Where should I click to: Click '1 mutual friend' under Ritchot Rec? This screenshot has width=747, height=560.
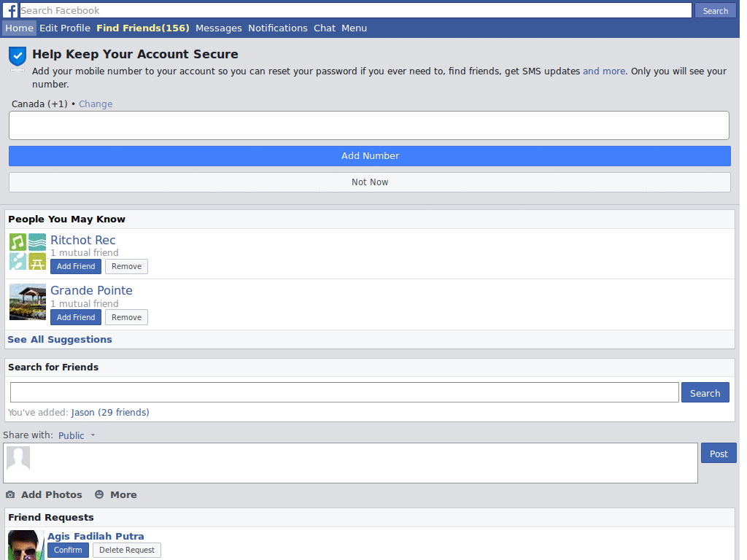85,253
